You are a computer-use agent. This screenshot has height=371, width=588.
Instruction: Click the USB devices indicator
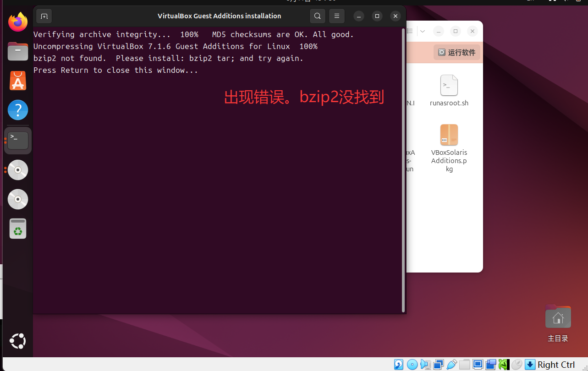tap(451, 365)
